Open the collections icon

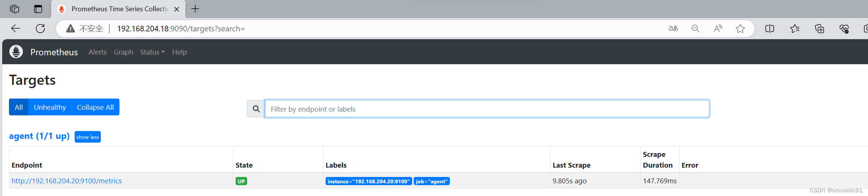click(x=819, y=28)
